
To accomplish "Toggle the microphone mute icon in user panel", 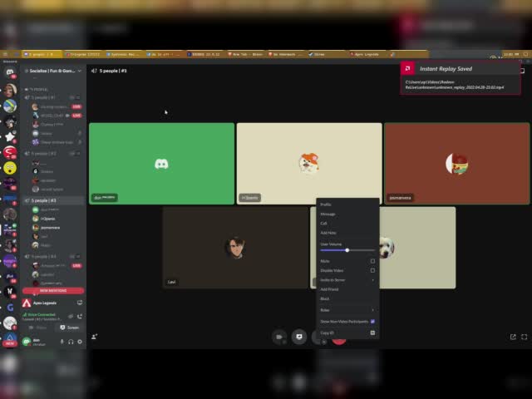I will 62,342.
